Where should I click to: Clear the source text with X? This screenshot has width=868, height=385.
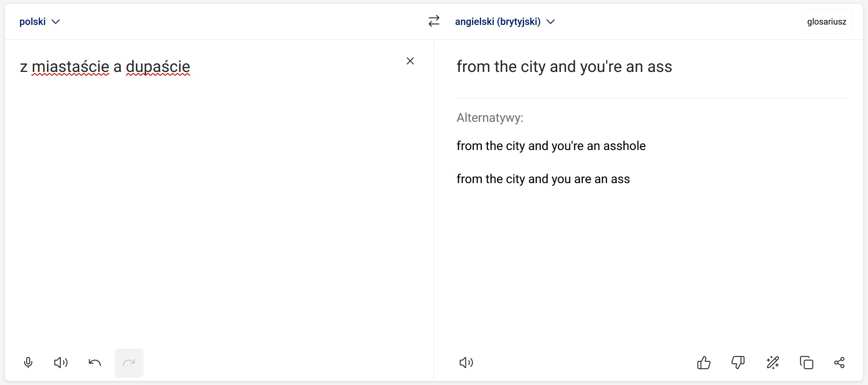click(x=410, y=61)
